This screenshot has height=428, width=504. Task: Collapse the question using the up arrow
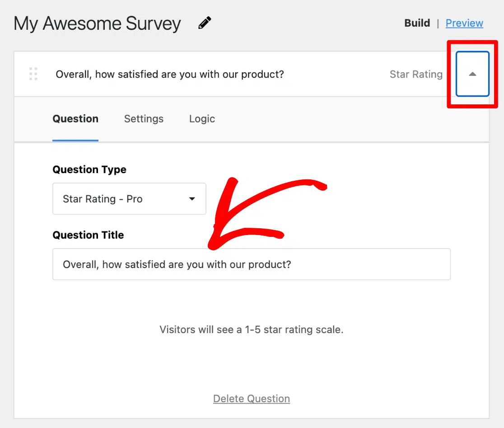coord(472,74)
